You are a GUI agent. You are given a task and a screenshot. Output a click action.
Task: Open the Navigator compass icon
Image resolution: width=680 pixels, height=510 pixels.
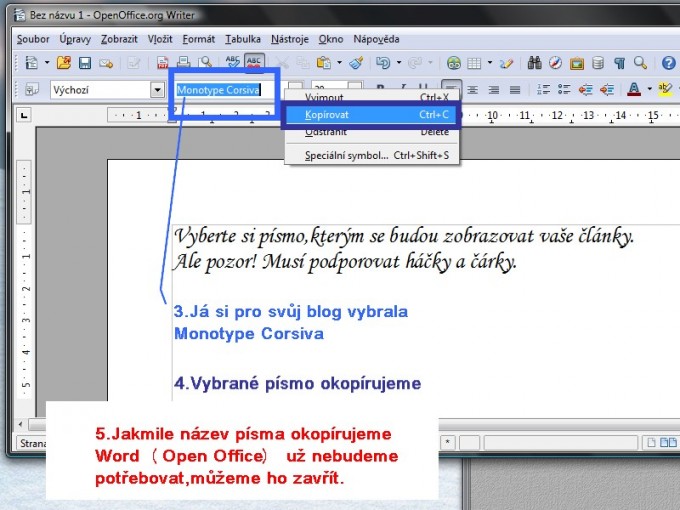(x=556, y=63)
